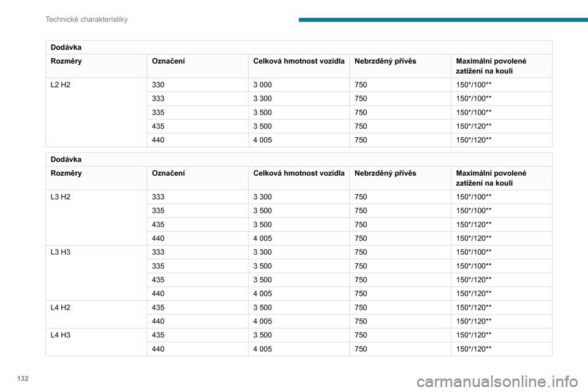Click designation "440" under L4 H3

(158, 349)
